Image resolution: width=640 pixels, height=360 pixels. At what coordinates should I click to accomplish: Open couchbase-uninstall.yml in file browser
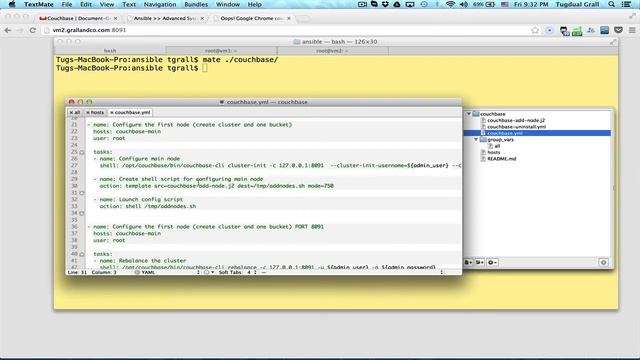(x=516, y=127)
